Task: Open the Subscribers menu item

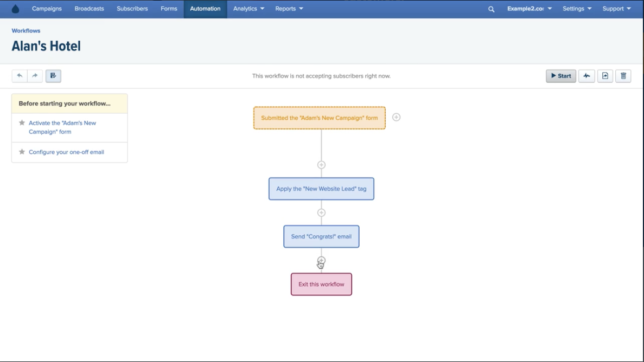Action: (x=132, y=9)
